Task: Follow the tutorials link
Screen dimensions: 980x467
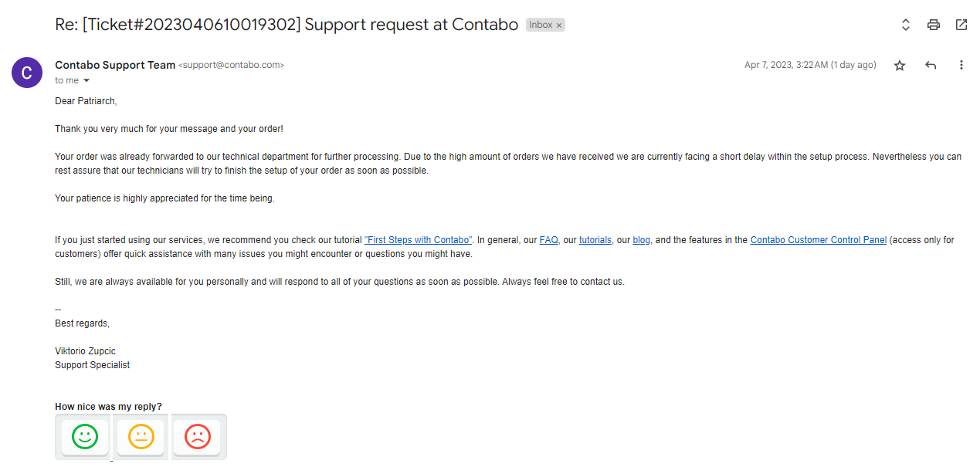Action: pyautogui.click(x=595, y=240)
